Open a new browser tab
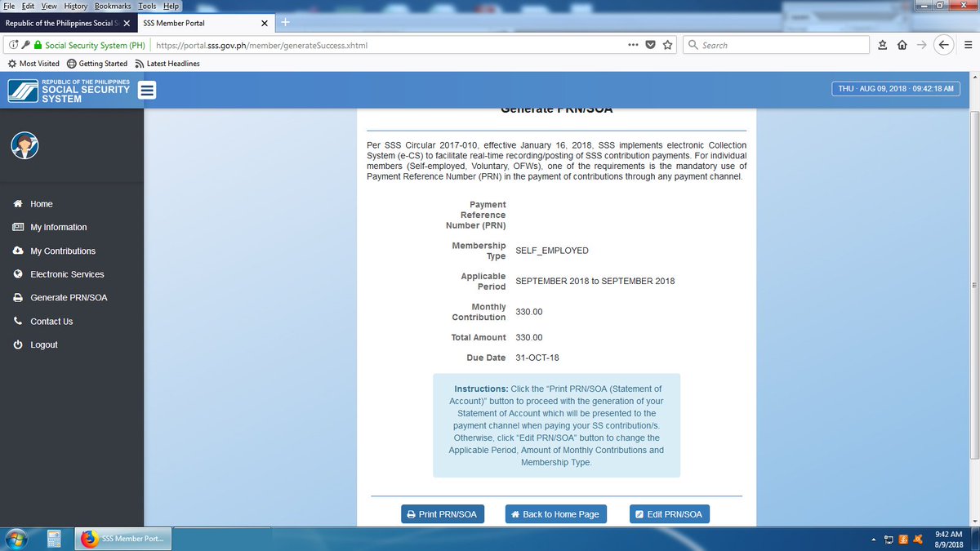980x551 pixels. (284, 23)
